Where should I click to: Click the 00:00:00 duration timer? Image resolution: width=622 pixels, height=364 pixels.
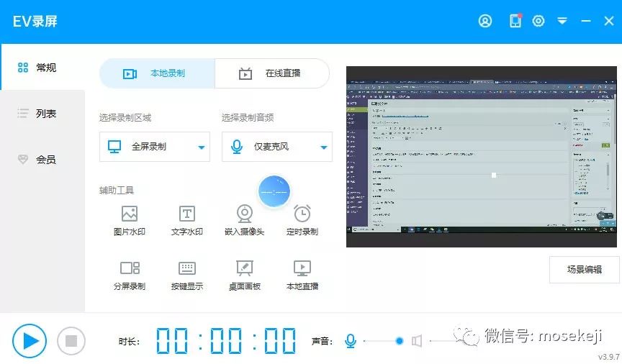pos(226,340)
